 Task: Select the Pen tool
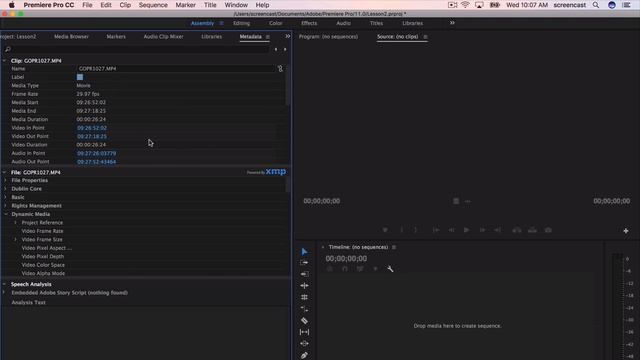tap(304, 356)
